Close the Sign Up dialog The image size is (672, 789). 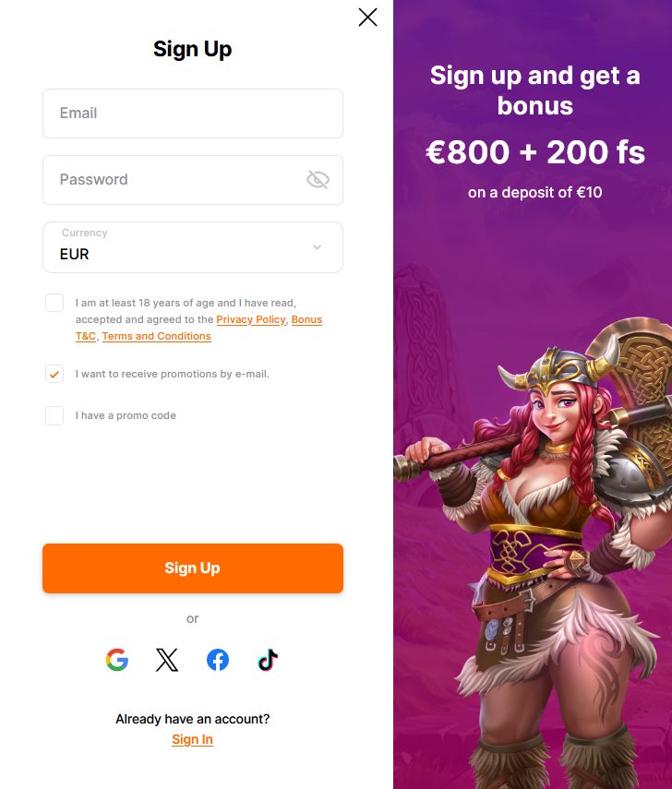pyautogui.click(x=368, y=18)
